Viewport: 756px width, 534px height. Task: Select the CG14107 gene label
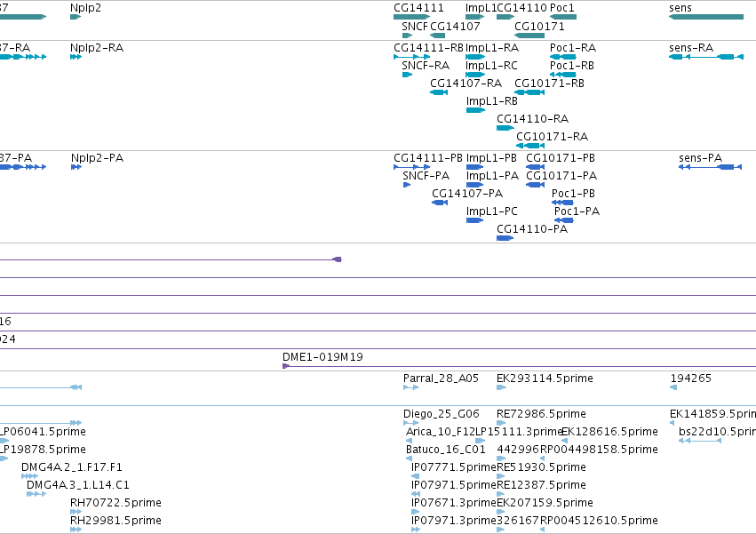455,26
